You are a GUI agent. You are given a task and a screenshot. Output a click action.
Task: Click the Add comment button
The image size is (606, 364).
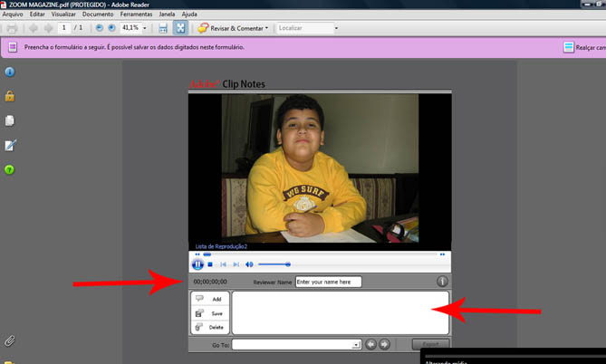(x=209, y=299)
